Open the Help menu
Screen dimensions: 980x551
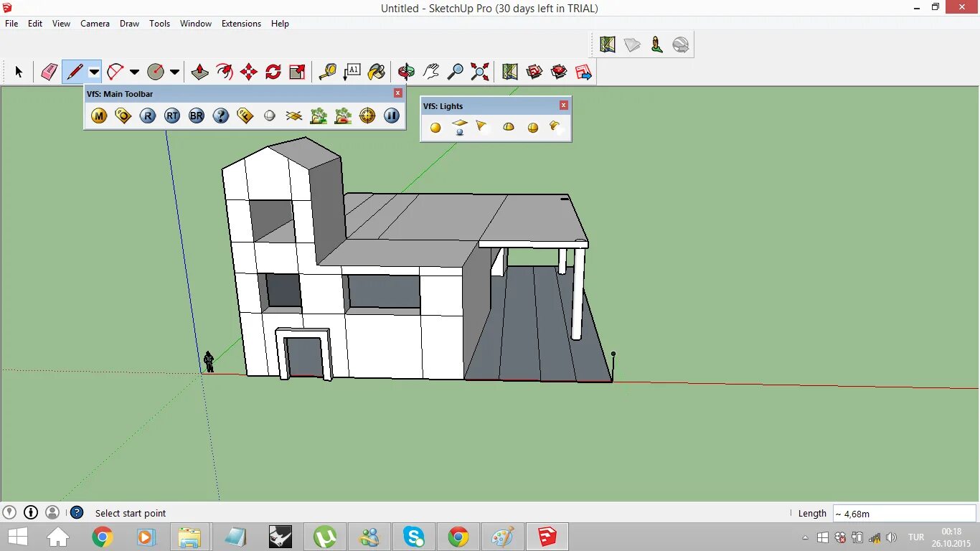(x=280, y=24)
